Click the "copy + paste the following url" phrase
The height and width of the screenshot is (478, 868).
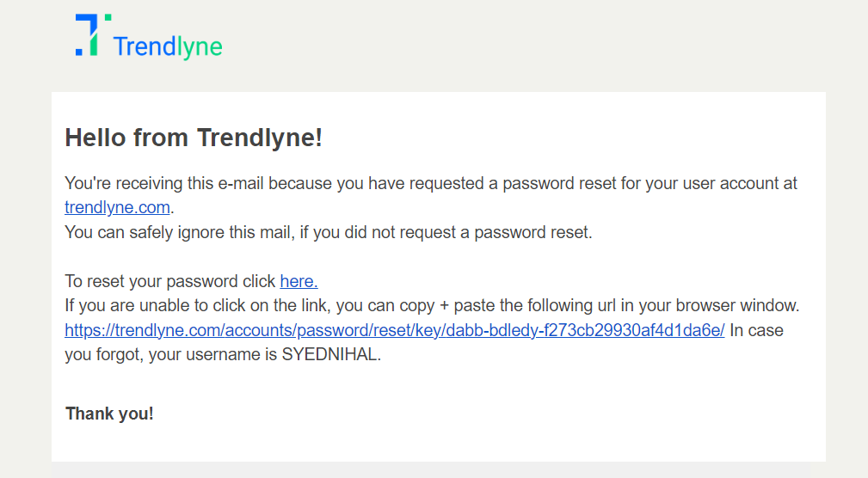508,305
